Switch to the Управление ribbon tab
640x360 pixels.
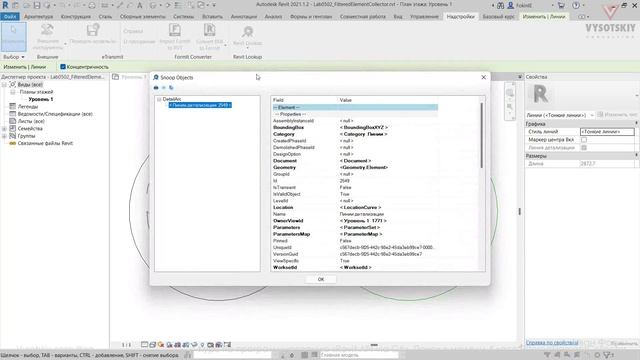point(424,17)
